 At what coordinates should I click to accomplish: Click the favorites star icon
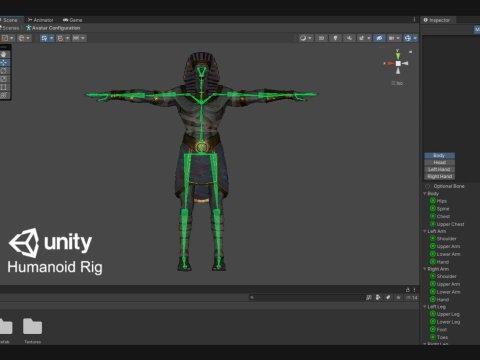(398, 297)
